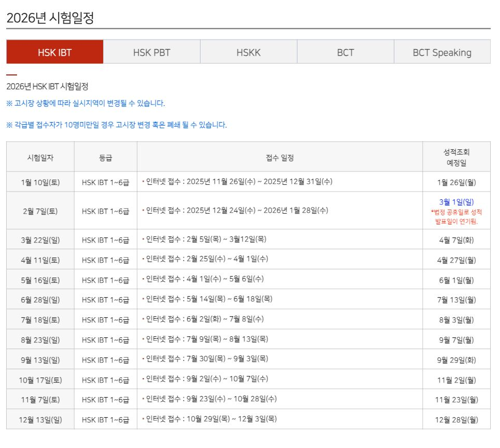The image size is (500, 448).
Task: Select the 3월 22일(일) exam date cell
Action: click(x=41, y=240)
